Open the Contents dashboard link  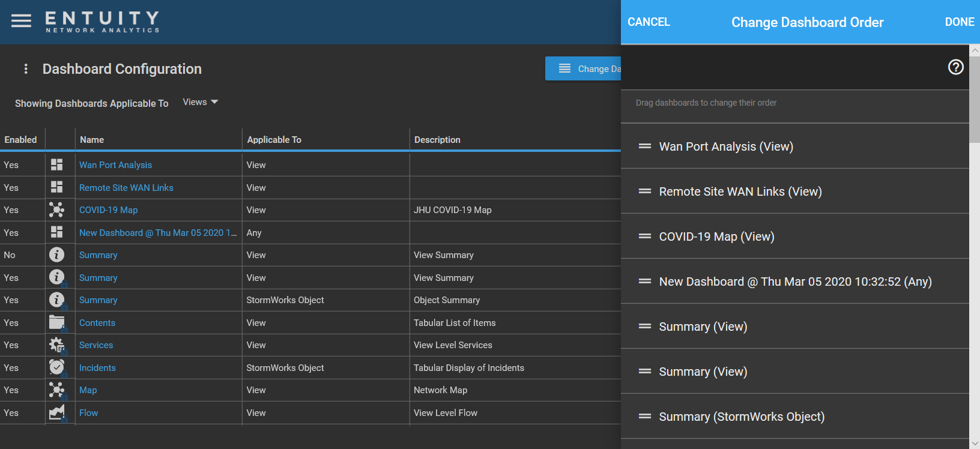click(97, 322)
